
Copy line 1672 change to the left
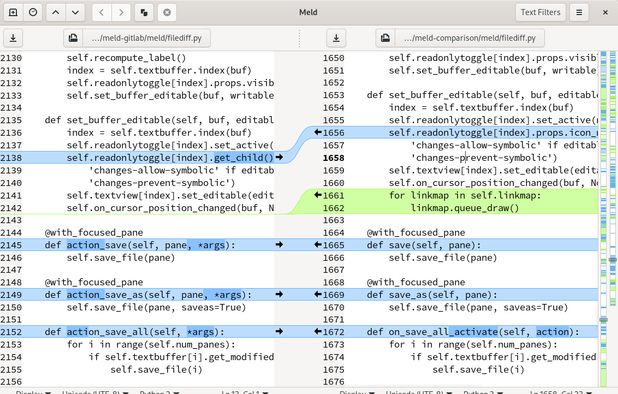[318, 331]
